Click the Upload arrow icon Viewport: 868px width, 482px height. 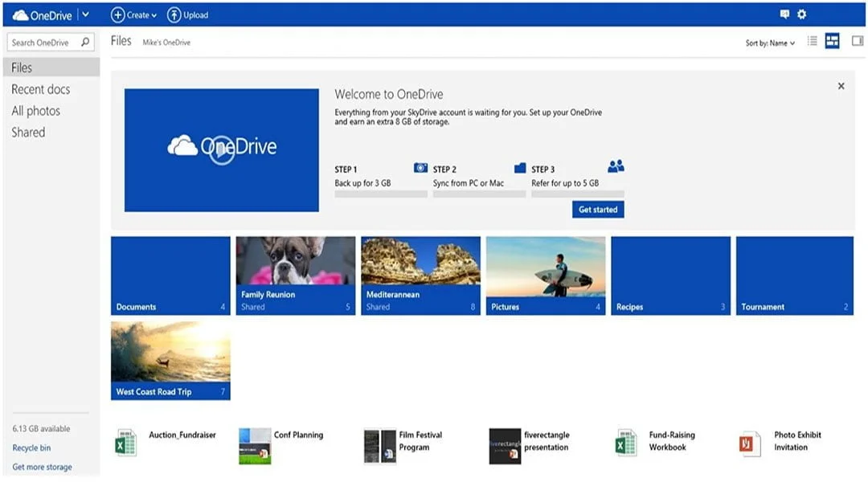pyautogui.click(x=174, y=14)
